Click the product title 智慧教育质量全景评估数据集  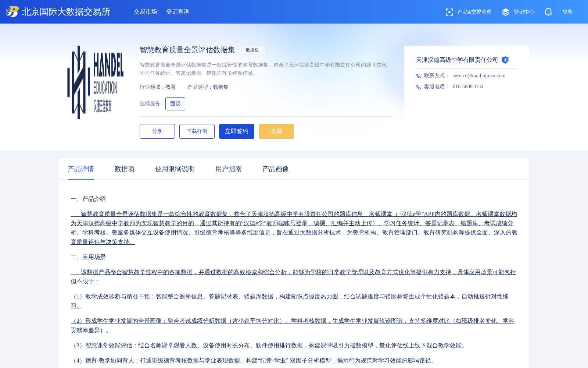point(187,50)
